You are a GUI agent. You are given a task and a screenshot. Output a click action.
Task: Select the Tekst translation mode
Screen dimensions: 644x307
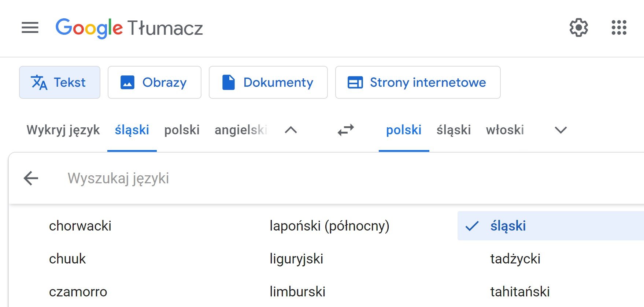pos(60,82)
